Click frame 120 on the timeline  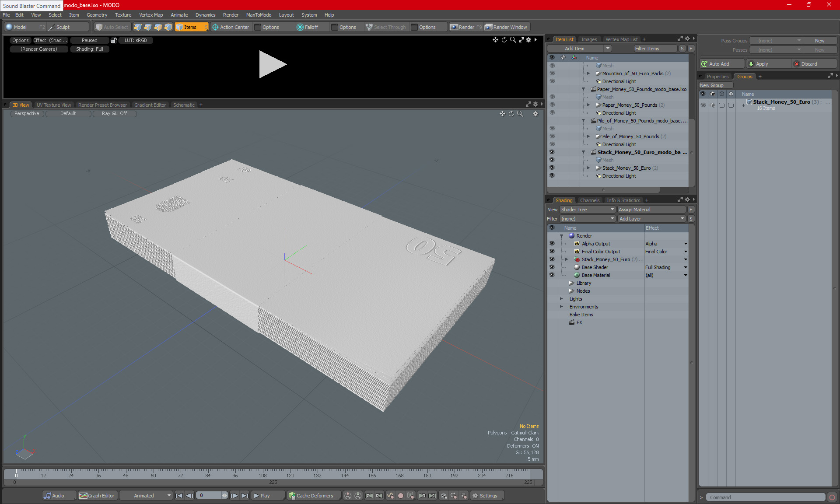(x=290, y=474)
